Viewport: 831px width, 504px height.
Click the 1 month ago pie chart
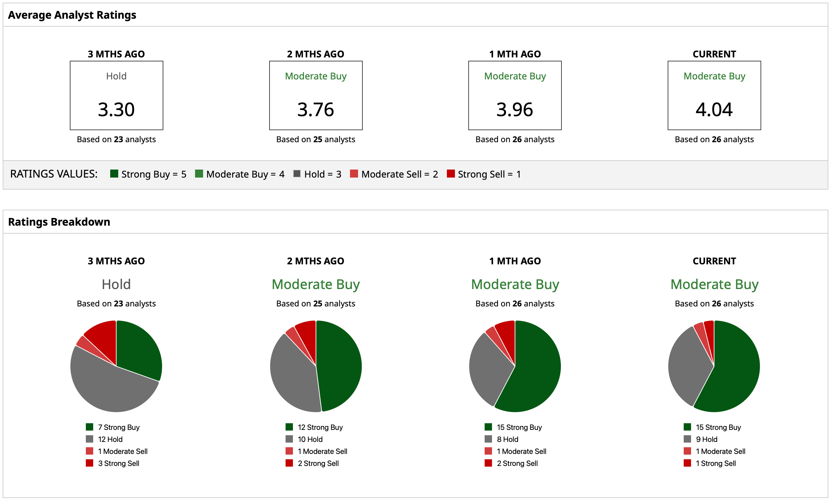pyautogui.click(x=515, y=366)
